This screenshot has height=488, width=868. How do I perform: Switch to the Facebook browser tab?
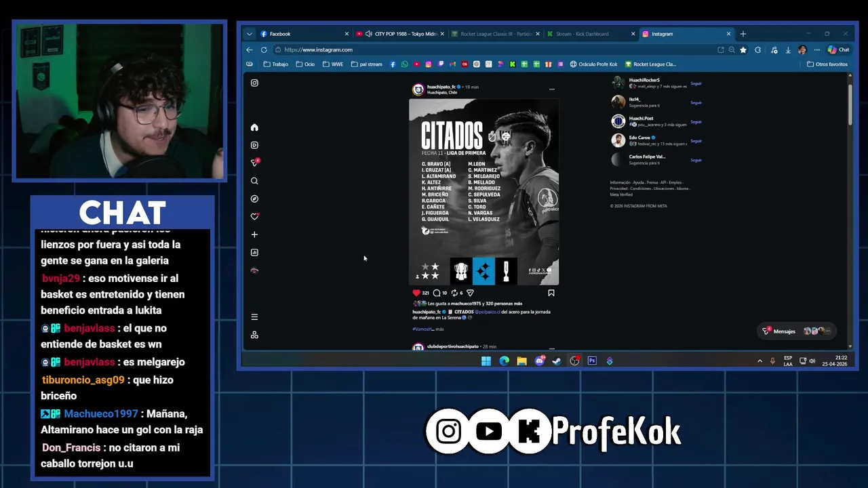(304, 34)
